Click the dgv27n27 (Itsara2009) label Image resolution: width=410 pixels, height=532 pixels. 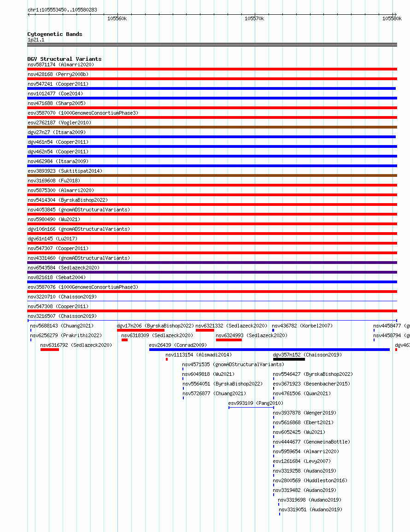[57, 132]
